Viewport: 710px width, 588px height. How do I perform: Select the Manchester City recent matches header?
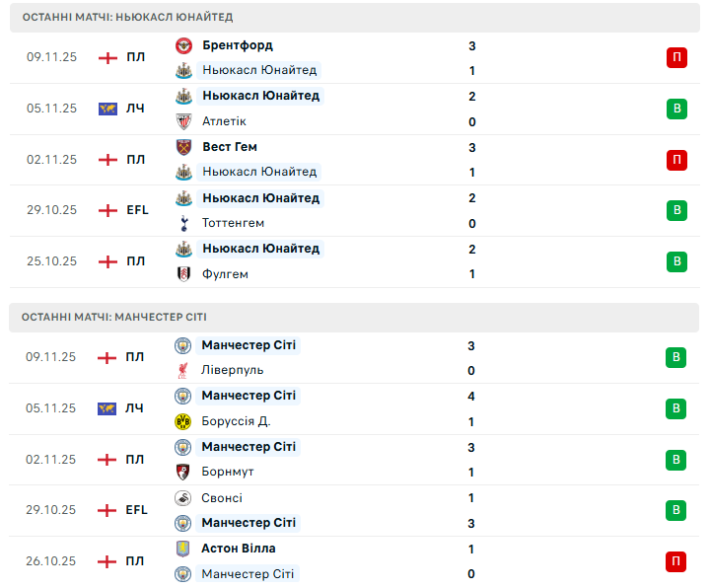114,318
